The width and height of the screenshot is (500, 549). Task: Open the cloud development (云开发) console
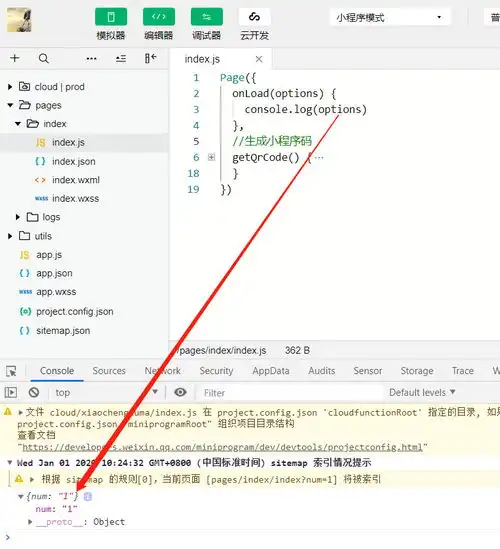(255, 17)
